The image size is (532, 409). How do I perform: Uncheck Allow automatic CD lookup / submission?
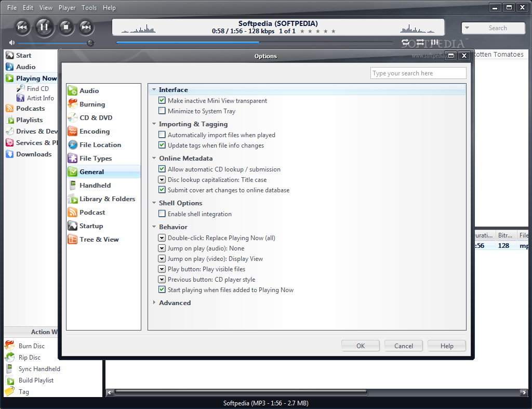(x=162, y=169)
